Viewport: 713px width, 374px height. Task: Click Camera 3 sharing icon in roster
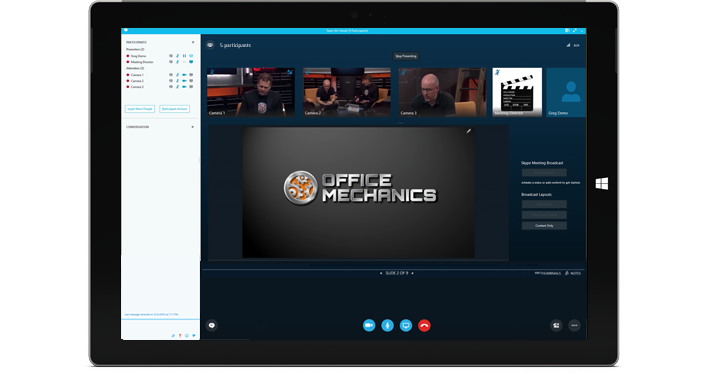point(191,86)
